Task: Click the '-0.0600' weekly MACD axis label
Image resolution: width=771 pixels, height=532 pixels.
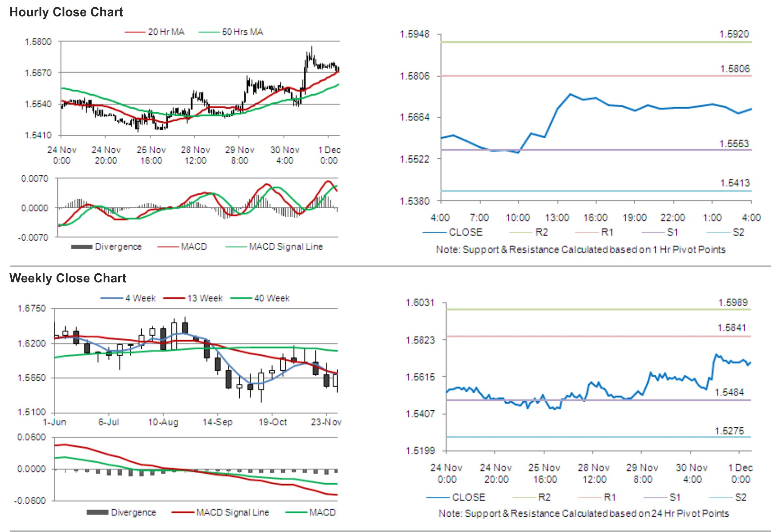Action: [30, 501]
